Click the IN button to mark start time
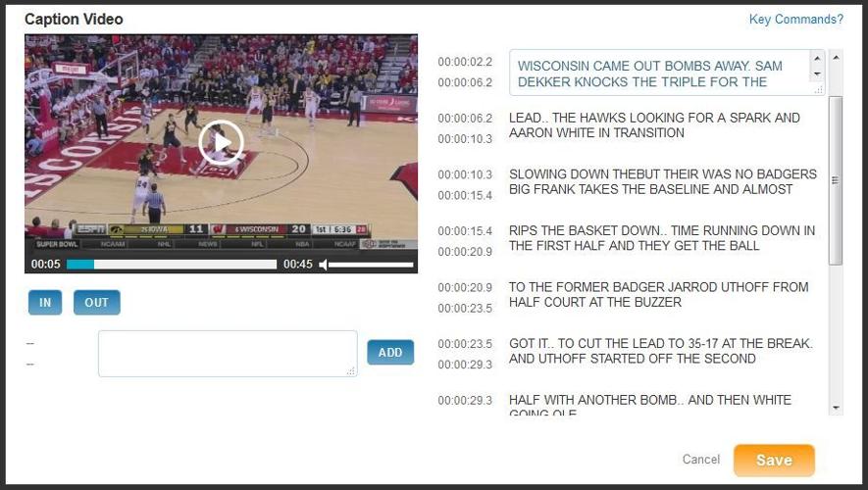Image resolution: width=868 pixels, height=490 pixels. tap(45, 303)
